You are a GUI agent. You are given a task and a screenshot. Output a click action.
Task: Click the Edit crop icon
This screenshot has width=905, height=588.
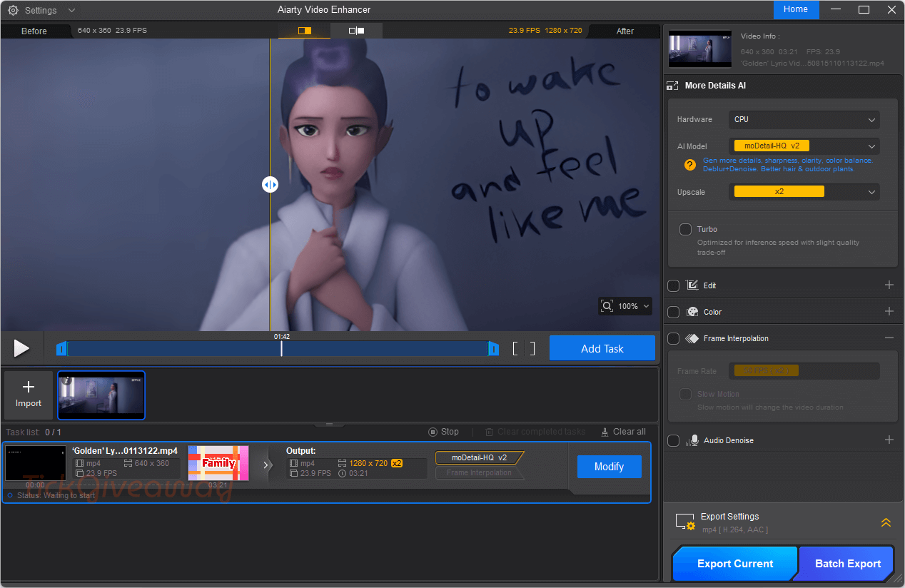pyautogui.click(x=692, y=285)
